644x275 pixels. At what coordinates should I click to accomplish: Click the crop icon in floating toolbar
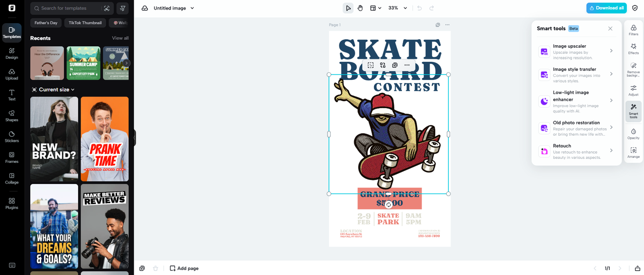click(x=371, y=65)
